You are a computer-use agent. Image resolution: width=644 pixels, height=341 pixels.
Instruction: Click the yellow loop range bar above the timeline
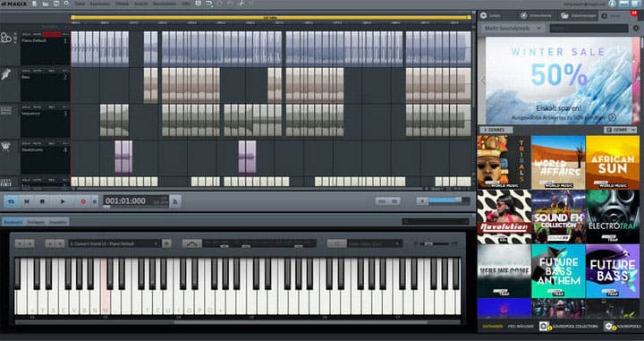(x=271, y=18)
